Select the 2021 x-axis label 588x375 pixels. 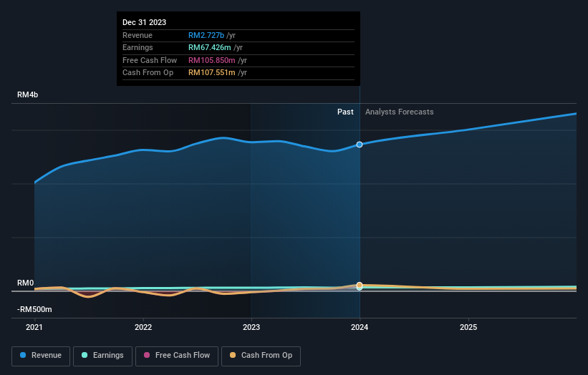tap(34, 328)
